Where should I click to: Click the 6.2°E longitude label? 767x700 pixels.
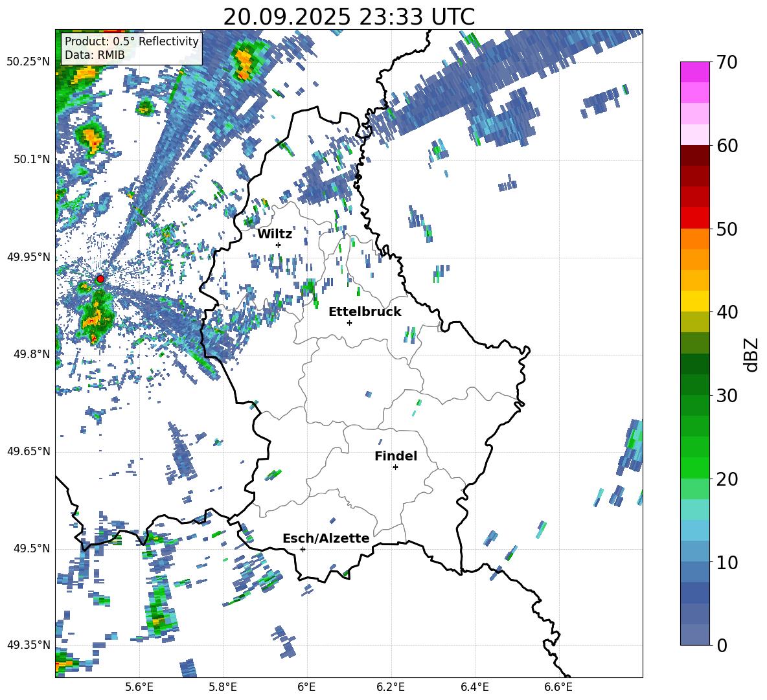tap(391, 688)
